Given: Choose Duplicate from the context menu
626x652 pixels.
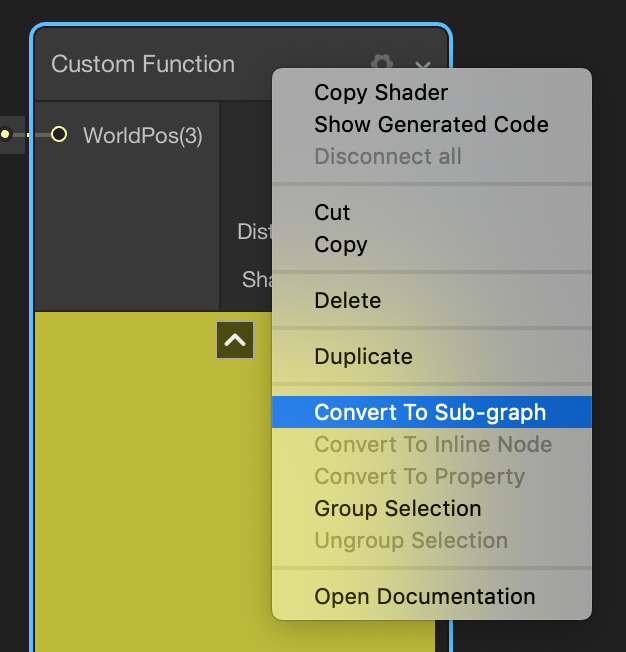Looking at the screenshot, I should click(x=431, y=356).
